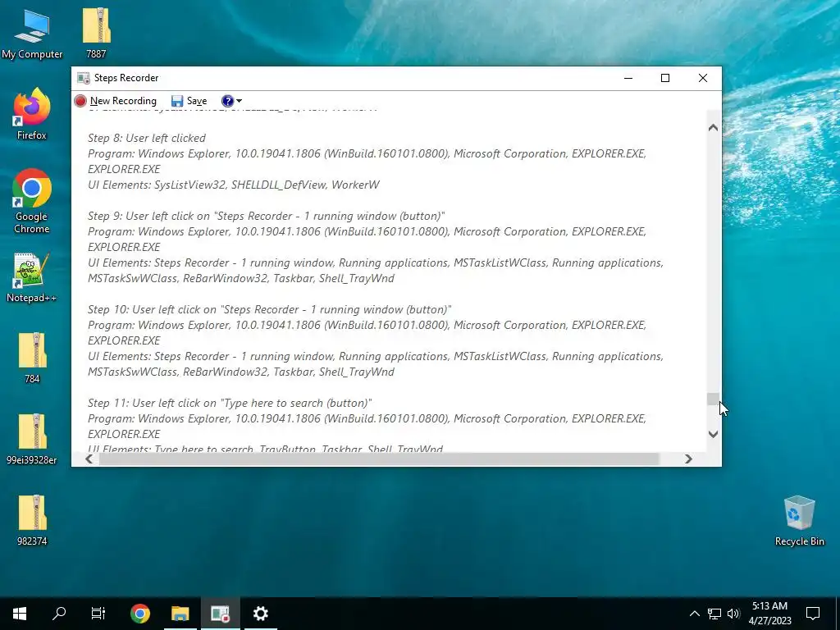Select the Firefox desktop shortcut
Viewport: 840px width, 630px height.
pos(32,114)
